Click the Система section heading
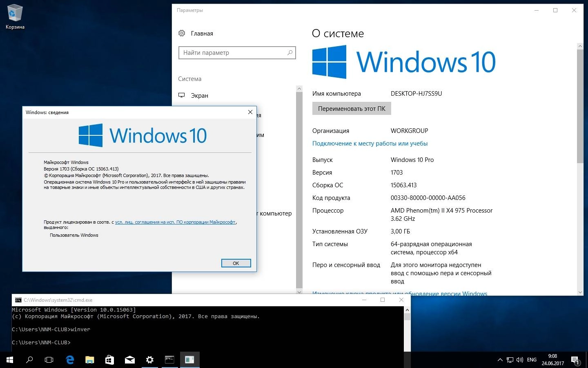This screenshot has height=368, width=588. 189,79
